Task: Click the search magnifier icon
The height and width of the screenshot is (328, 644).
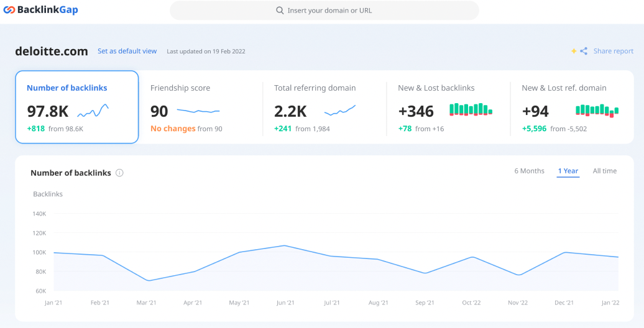Action: (x=280, y=11)
